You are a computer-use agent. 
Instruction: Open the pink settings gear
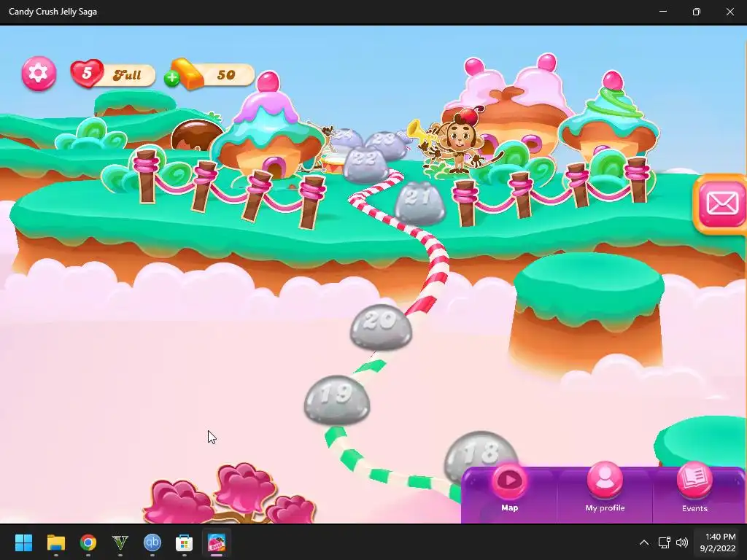[x=39, y=74]
